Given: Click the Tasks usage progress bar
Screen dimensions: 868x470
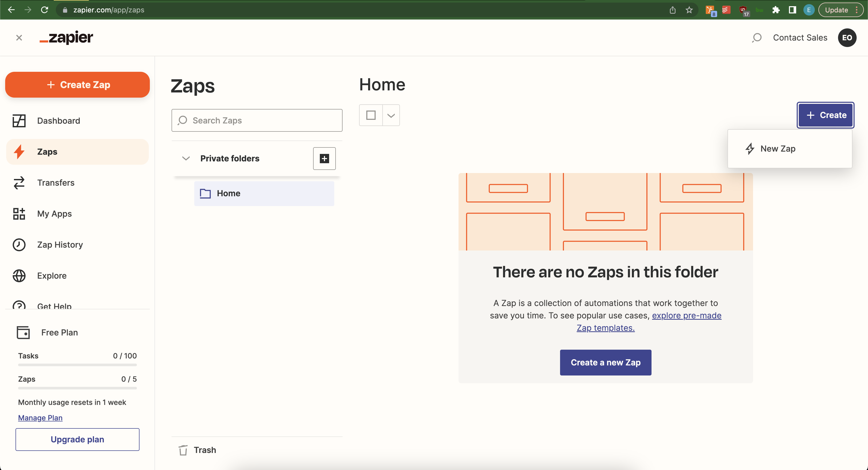Looking at the screenshot, I should pyautogui.click(x=77, y=365).
